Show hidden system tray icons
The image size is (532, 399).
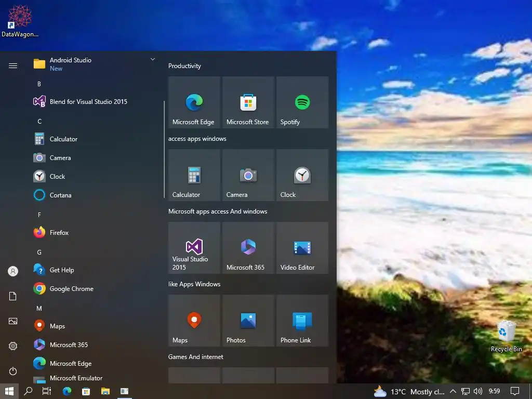click(453, 392)
